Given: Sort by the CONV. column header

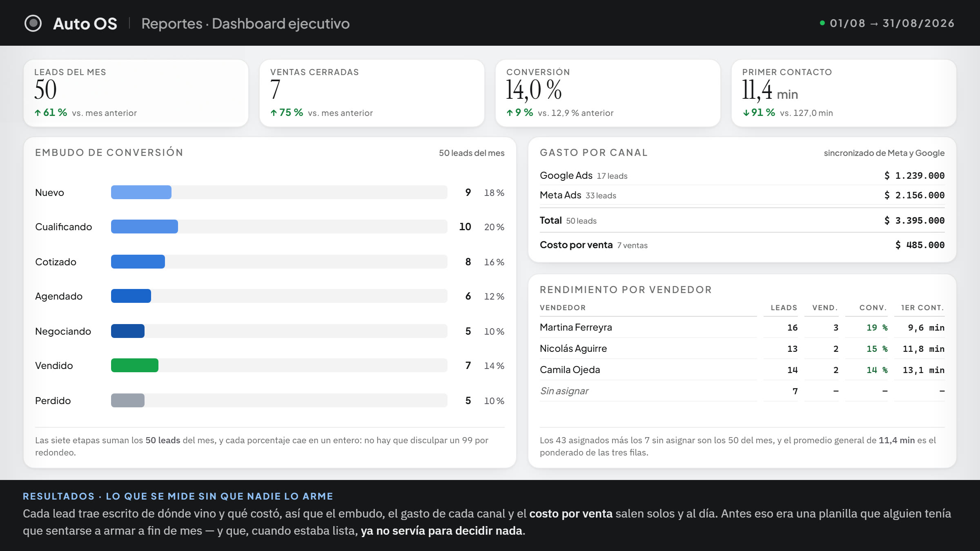Looking at the screenshot, I should point(873,308).
